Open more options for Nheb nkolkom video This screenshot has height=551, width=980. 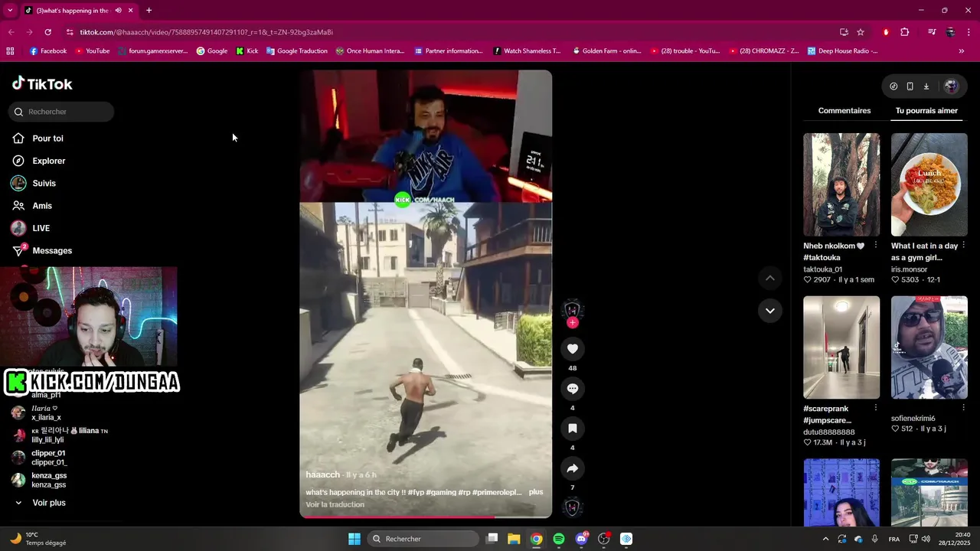876,246
